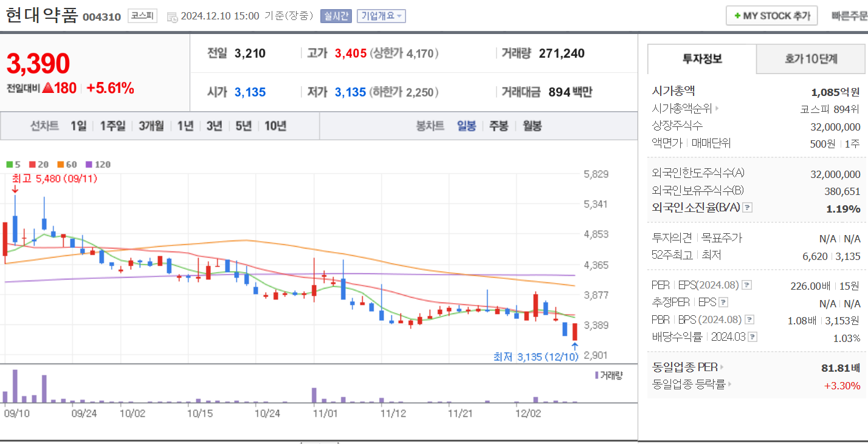
Task: Click the PBR/BPS(2024.08) help icon
Action: (748, 320)
